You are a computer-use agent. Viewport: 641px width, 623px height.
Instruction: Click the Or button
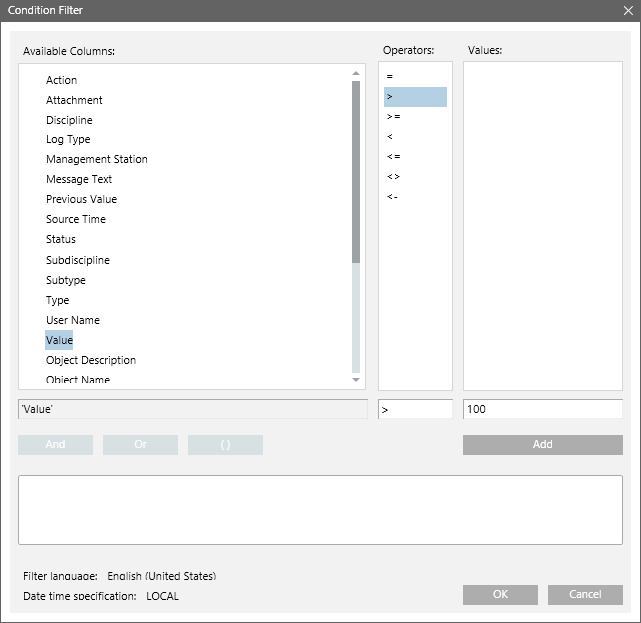(140, 445)
